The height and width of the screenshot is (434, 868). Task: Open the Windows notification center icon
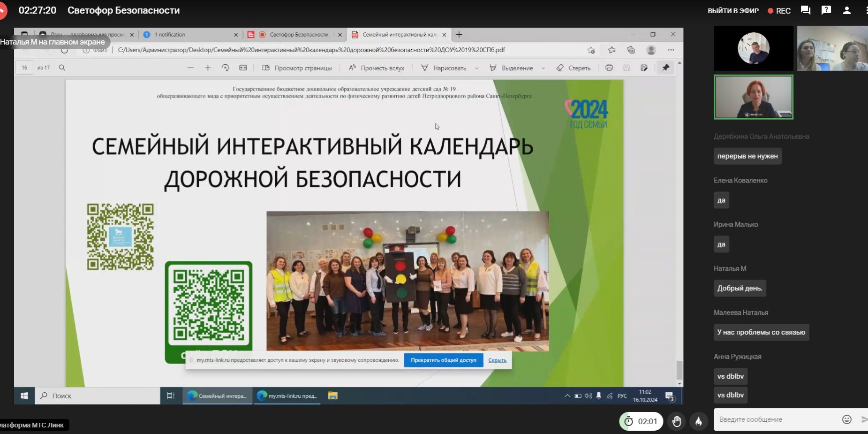point(670,396)
